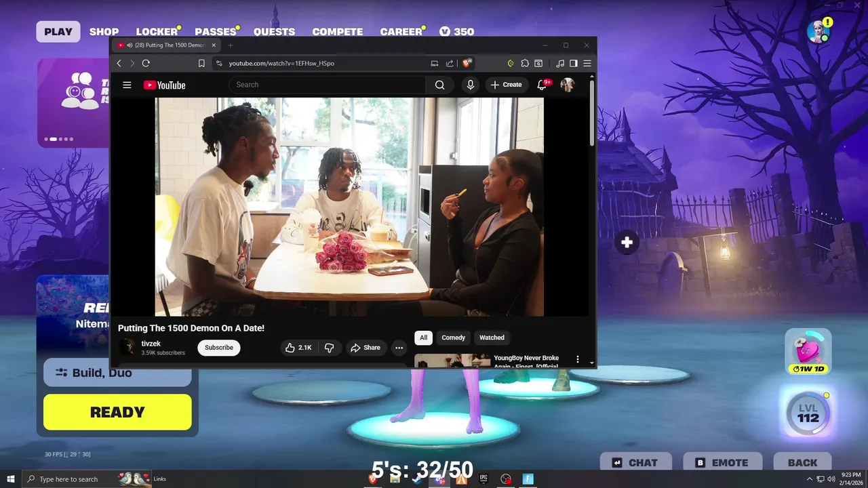This screenshot has width=868, height=488.
Task: Open Fortnite from the taskbar
Action: click(528, 479)
